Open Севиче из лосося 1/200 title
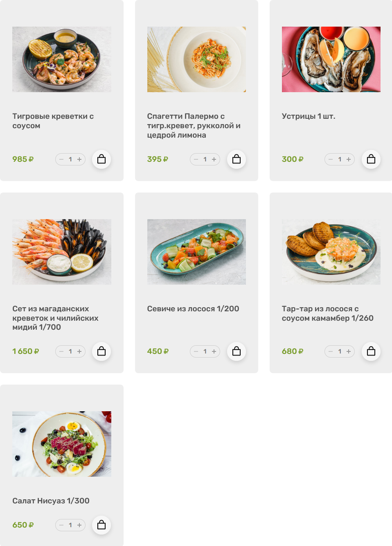The height and width of the screenshot is (546, 392). point(193,309)
